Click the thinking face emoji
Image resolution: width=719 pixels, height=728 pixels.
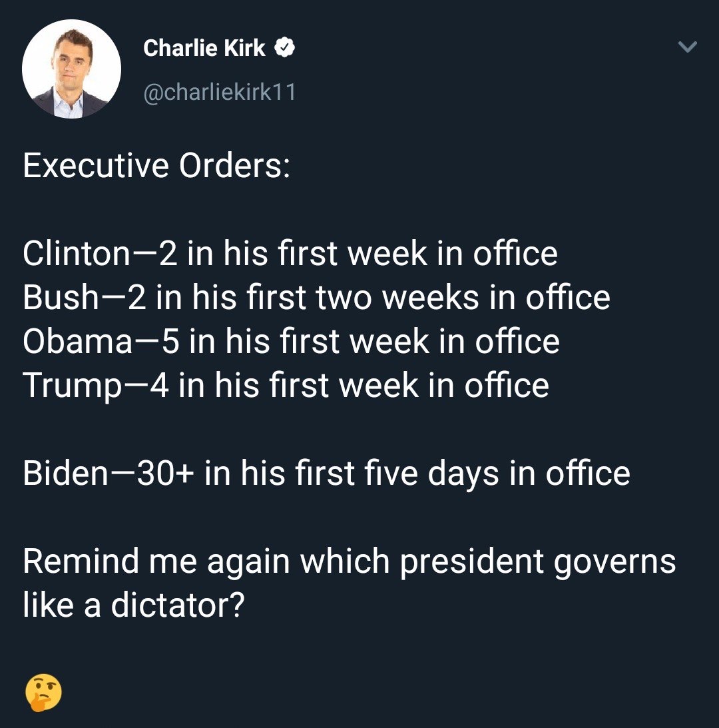(x=43, y=692)
